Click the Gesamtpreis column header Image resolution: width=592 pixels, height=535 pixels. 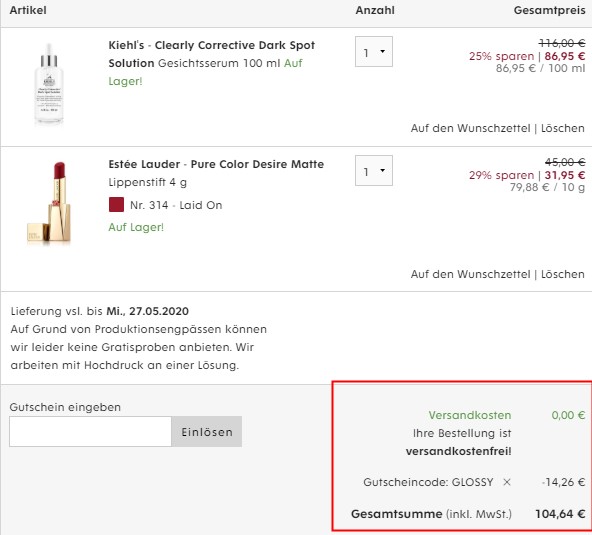(549, 10)
